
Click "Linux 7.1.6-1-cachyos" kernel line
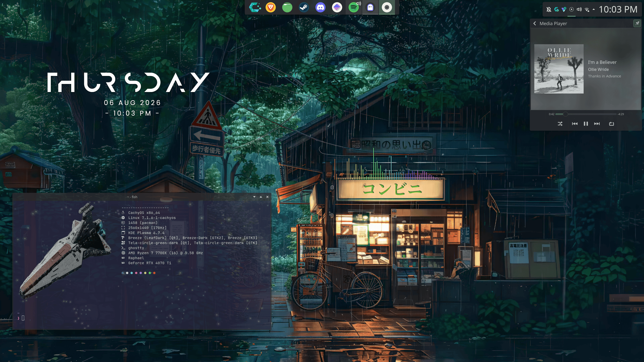coord(152,218)
